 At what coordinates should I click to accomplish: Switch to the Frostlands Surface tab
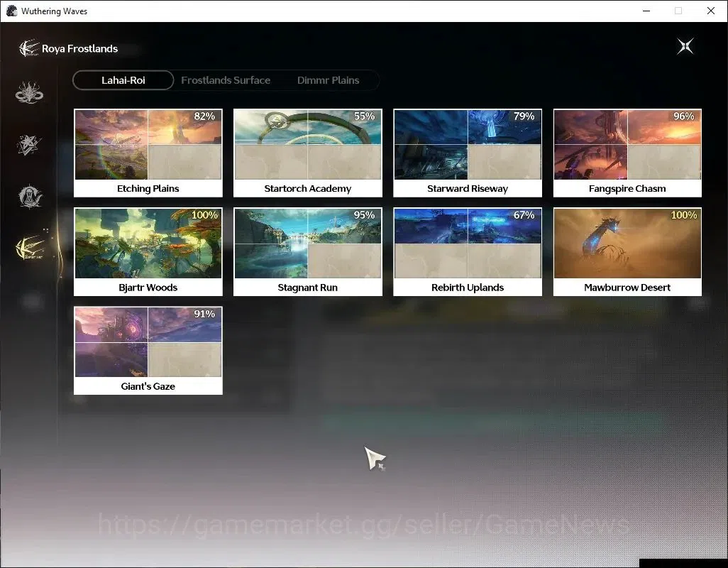[226, 80]
